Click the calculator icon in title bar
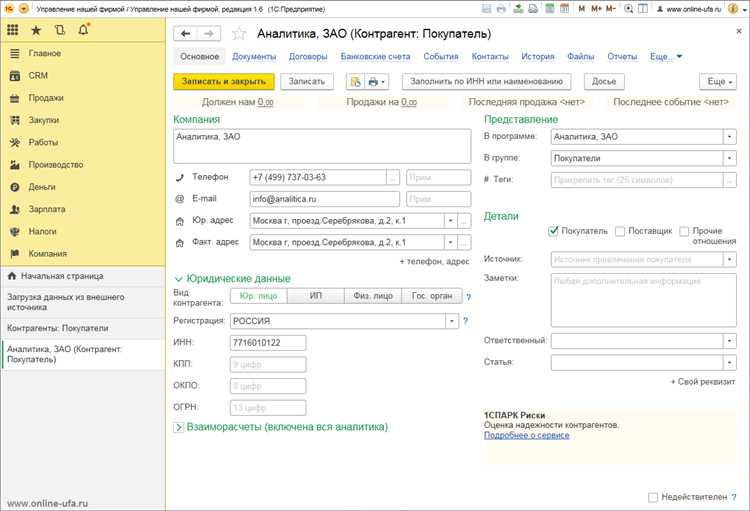This screenshot has width=750, height=511. pos(550,9)
